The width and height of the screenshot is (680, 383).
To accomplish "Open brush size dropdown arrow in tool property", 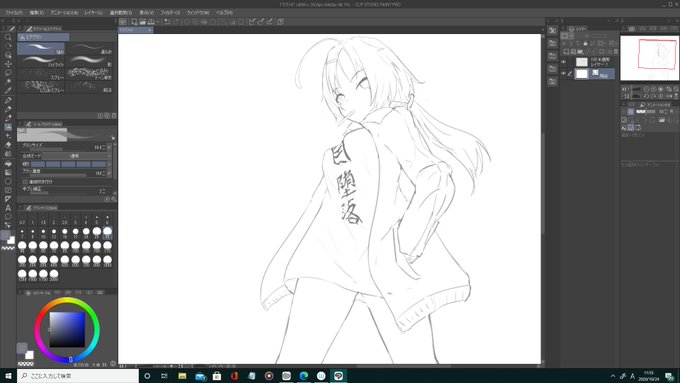I will tap(109, 147).
